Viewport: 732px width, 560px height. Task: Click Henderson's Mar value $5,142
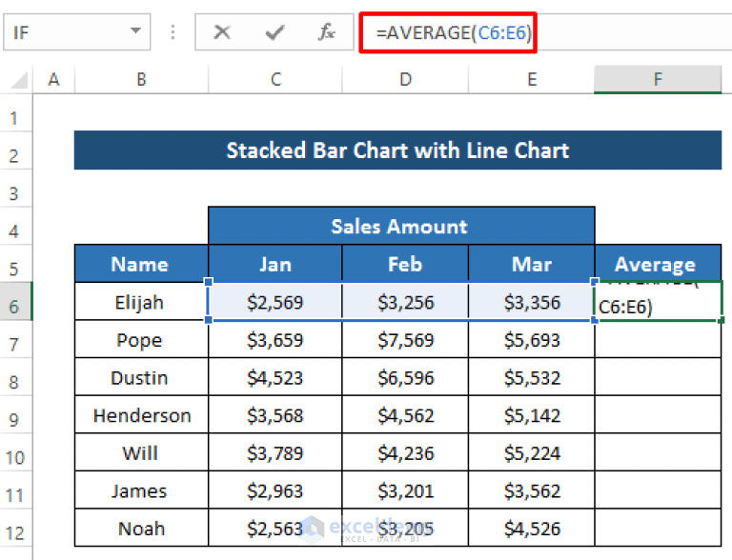531,415
